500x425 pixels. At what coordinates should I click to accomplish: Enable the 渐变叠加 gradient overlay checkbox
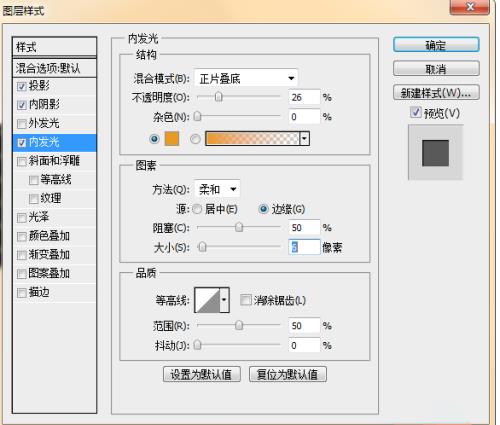pos(22,255)
